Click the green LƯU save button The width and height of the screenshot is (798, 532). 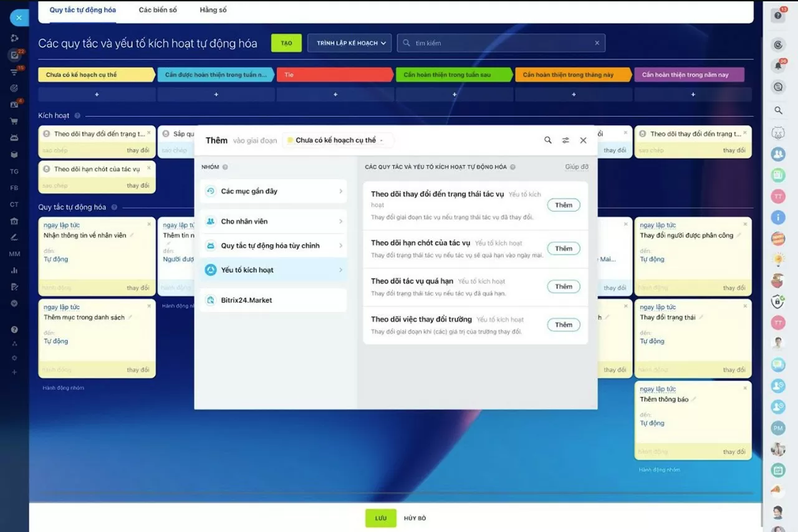click(380, 518)
